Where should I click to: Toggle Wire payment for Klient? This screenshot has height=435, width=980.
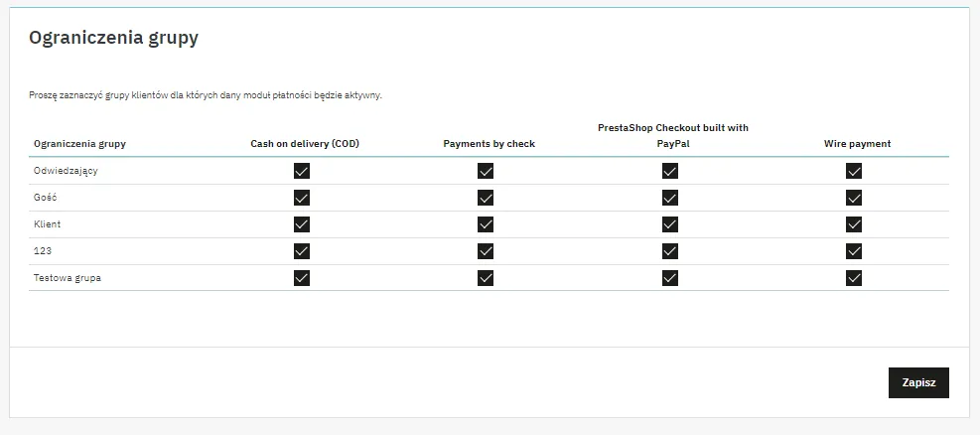854,224
